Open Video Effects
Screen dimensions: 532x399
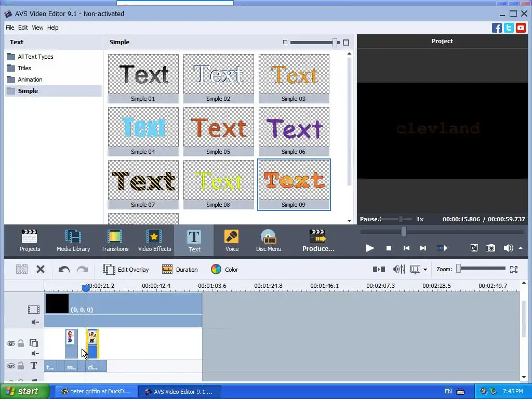pos(154,241)
